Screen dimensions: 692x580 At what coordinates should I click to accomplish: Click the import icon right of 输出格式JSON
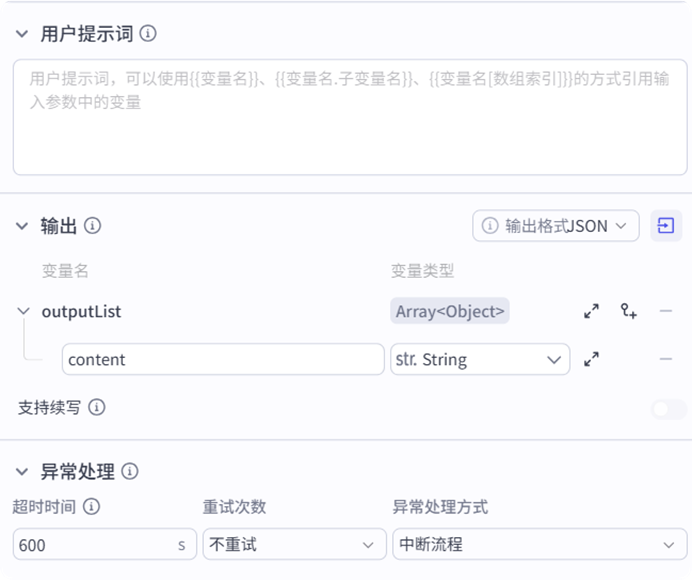(x=665, y=226)
